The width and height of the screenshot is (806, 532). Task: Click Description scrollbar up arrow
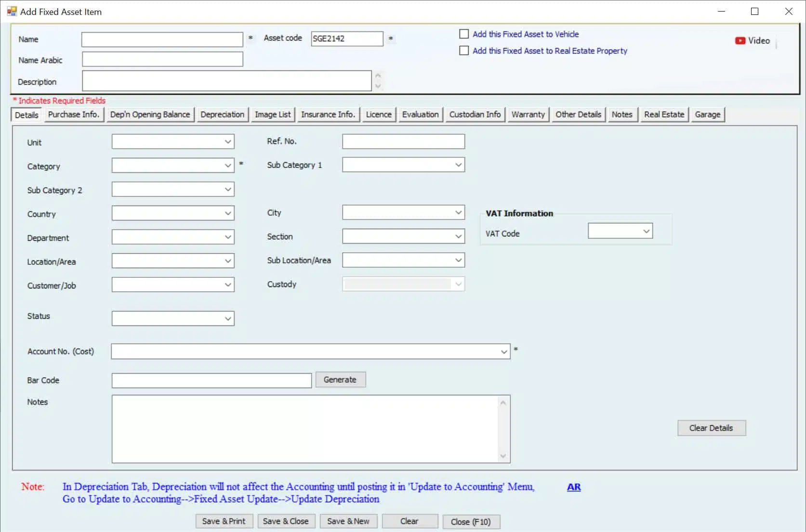coord(378,76)
